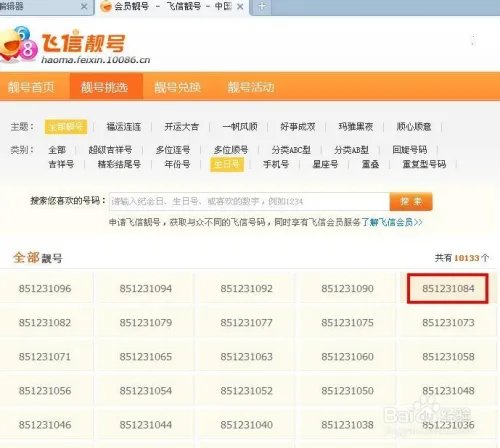Choose the 多位顺号 category
This screenshot has height=448, width=500.
[231, 150]
